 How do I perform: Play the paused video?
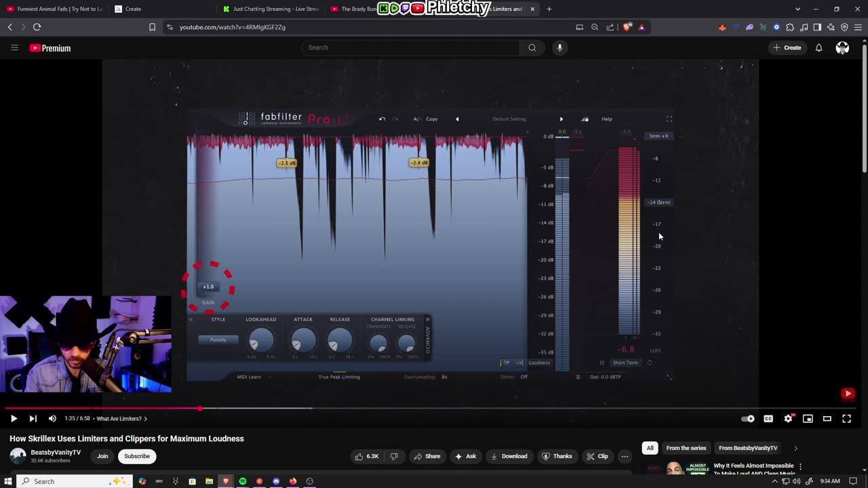point(14,419)
